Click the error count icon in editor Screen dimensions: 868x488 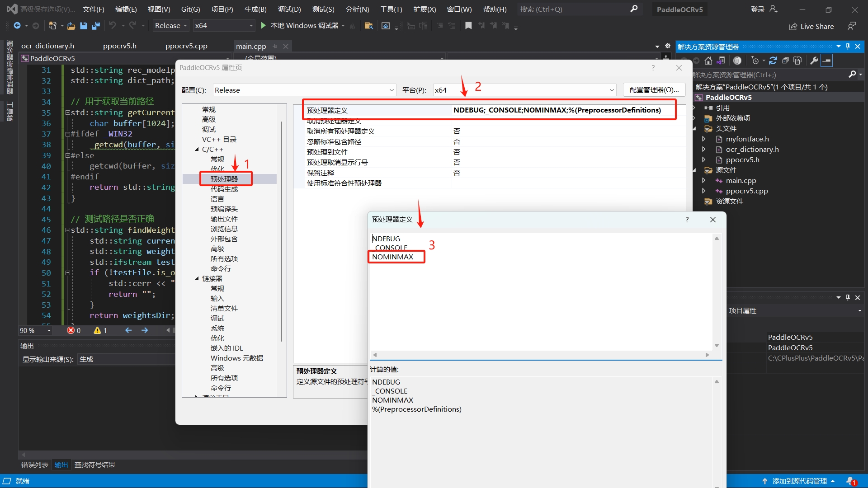pyautogui.click(x=71, y=330)
